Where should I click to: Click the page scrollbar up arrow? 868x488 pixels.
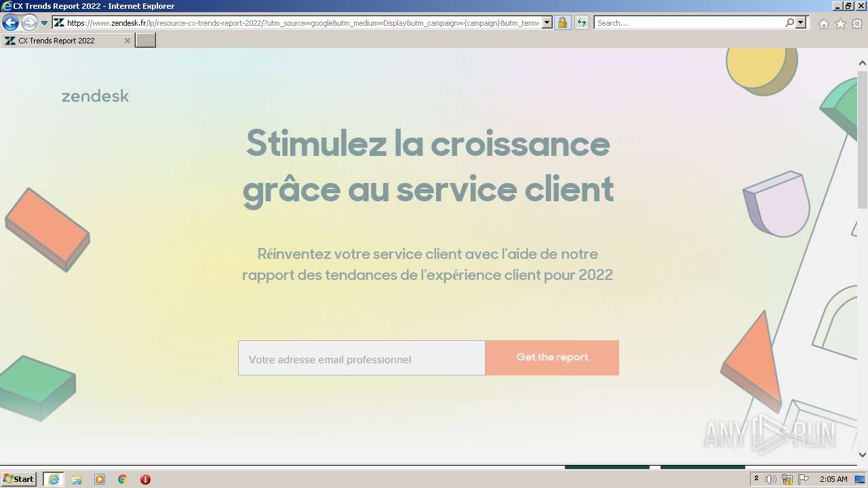(862, 64)
